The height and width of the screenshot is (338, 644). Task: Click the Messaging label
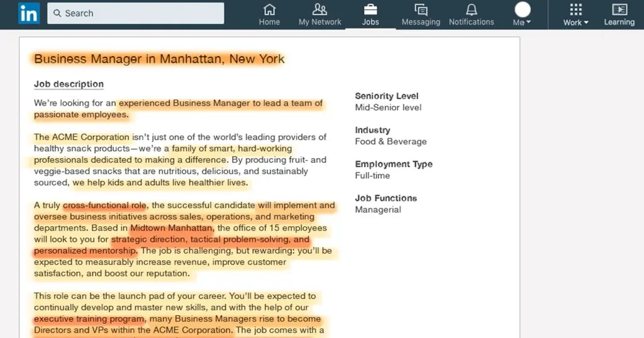click(x=421, y=22)
